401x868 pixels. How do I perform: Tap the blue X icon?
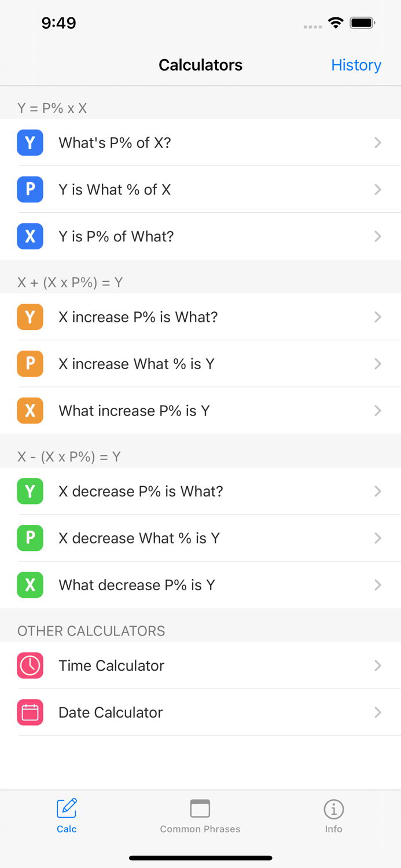click(x=30, y=236)
